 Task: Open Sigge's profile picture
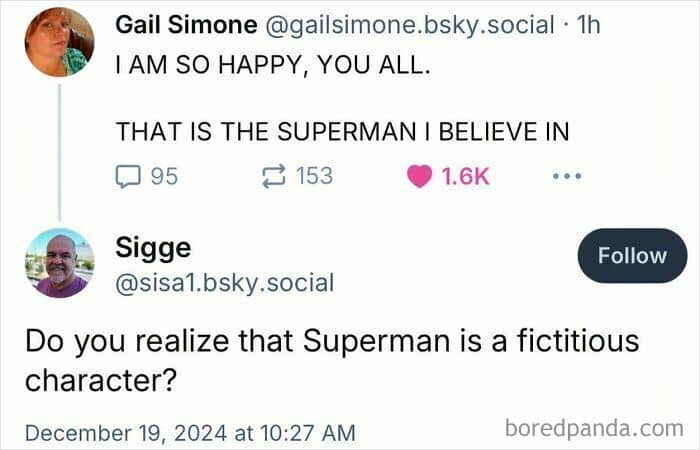(59, 264)
